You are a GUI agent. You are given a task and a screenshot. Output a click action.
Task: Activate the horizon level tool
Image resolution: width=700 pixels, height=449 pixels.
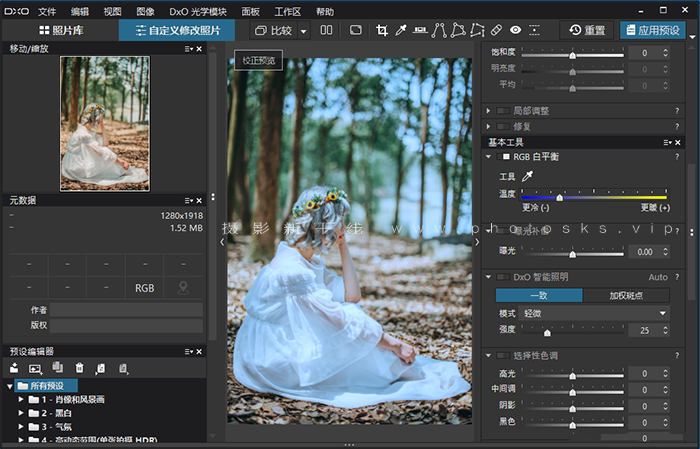click(x=420, y=30)
